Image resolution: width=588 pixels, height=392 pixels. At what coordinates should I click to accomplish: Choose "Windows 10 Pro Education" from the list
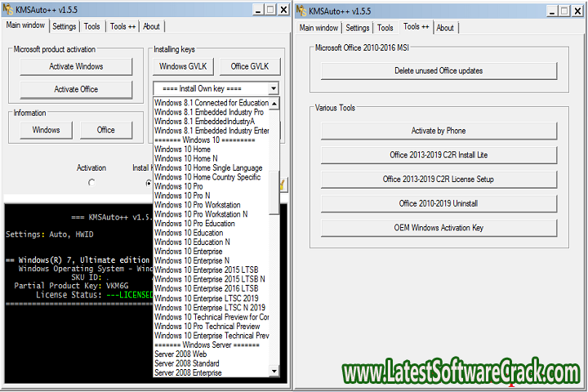[x=194, y=223]
